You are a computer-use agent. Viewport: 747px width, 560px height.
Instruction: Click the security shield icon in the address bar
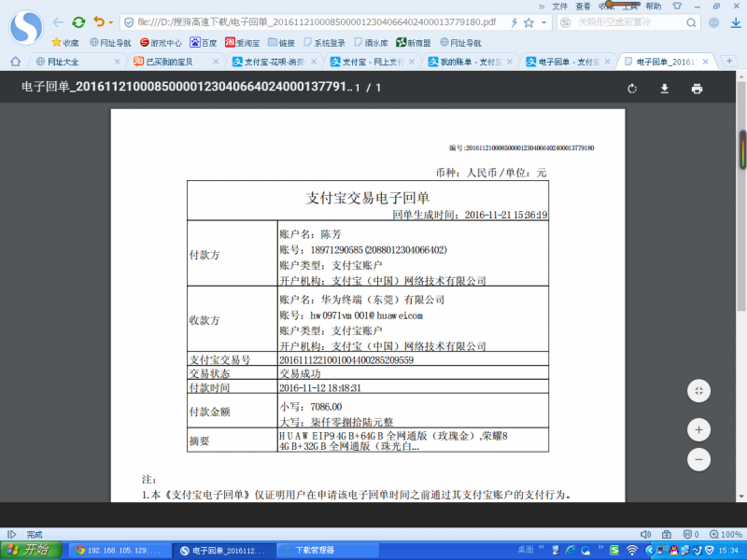pyautogui.click(x=129, y=22)
